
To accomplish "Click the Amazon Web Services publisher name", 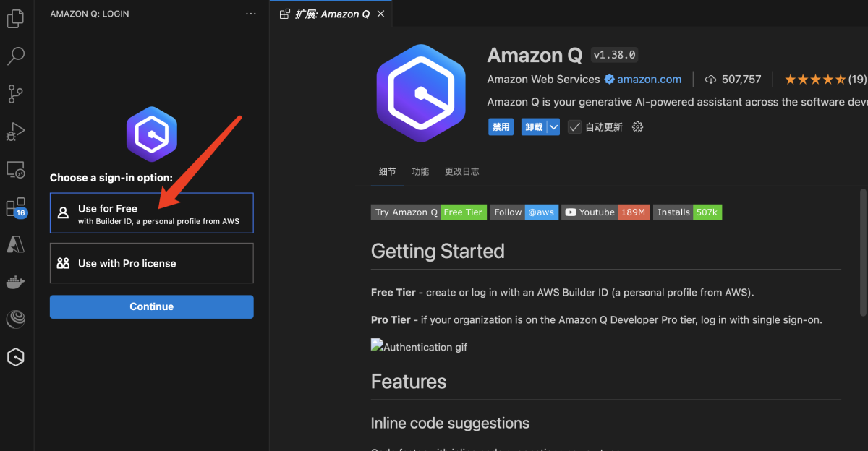I will pyautogui.click(x=543, y=80).
